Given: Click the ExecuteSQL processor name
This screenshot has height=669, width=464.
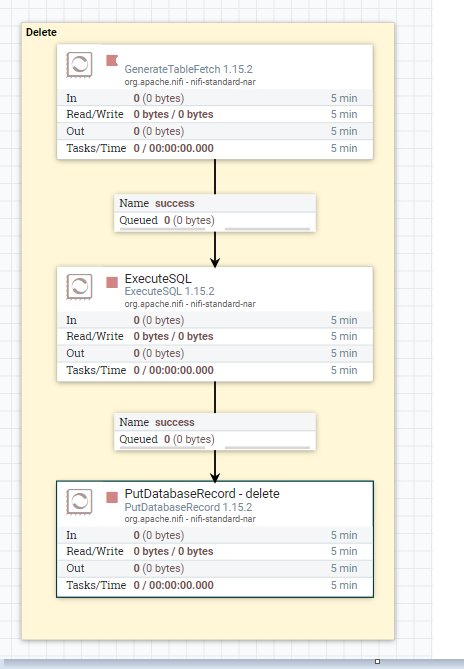Looking at the screenshot, I should [x=158, y=279].
